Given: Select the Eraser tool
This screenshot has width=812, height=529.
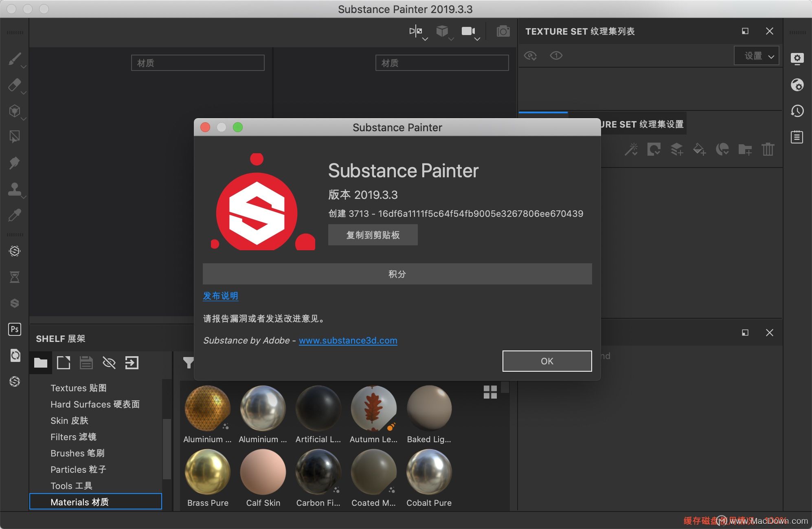Looking at the screenshot, I should pyautogui.click(x=15, y=85).
